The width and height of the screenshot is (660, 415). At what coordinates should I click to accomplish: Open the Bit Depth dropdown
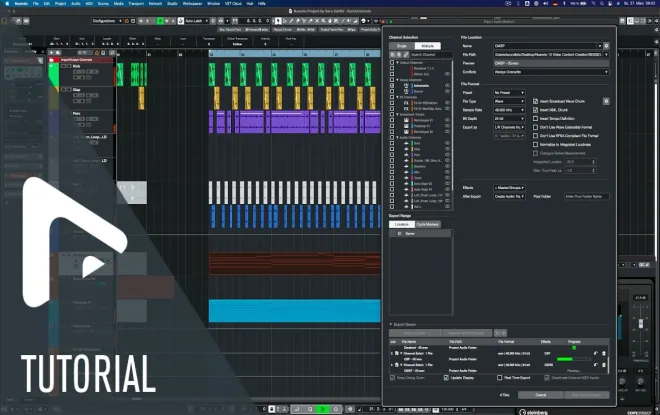[509, 119]
